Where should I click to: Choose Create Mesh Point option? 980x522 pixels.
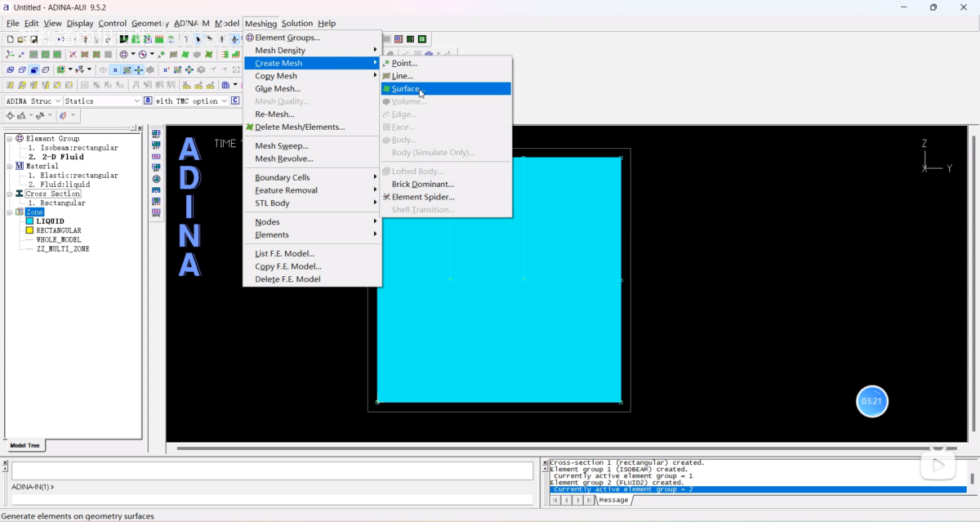pos(446,63)
